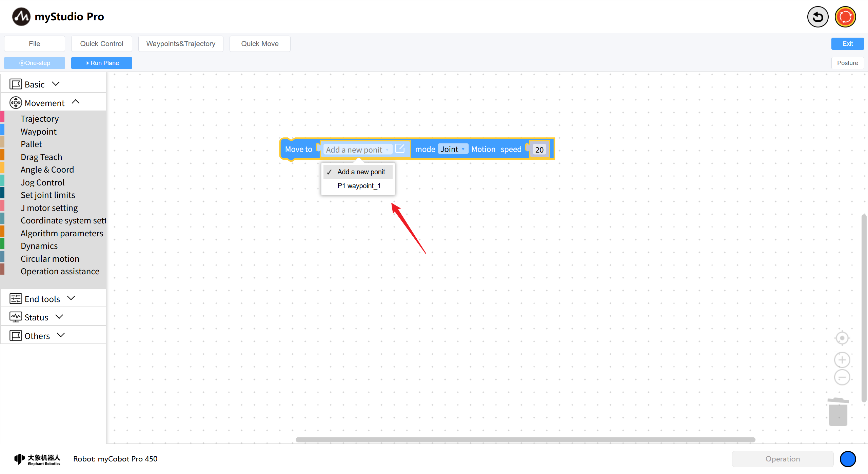The width and height of the screenshot is (868, 474).
Task: Center the workspace with the crosshair icon
Action: point(842,338)
